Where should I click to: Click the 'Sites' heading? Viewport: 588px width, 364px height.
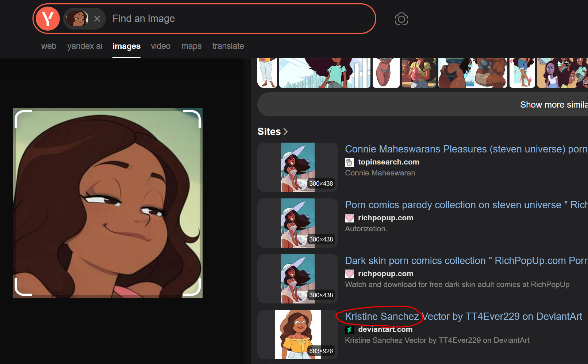pos(269,132)
